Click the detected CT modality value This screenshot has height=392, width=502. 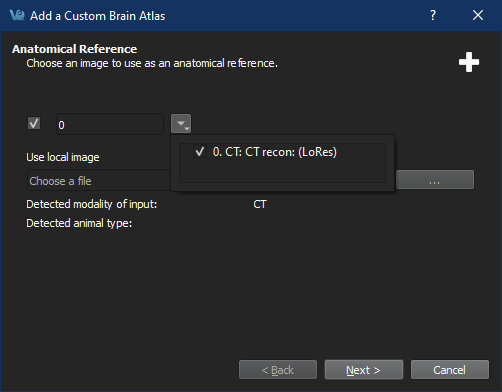(x=260, y=204)
